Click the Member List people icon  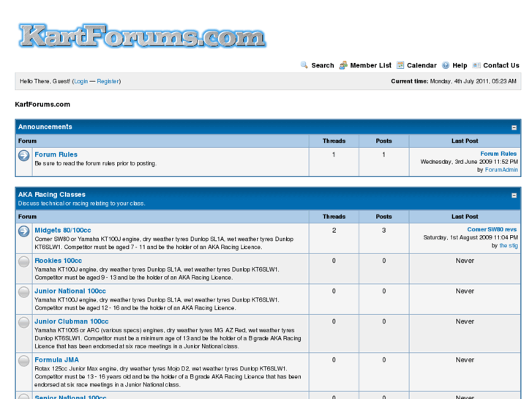tap(343, 65)
